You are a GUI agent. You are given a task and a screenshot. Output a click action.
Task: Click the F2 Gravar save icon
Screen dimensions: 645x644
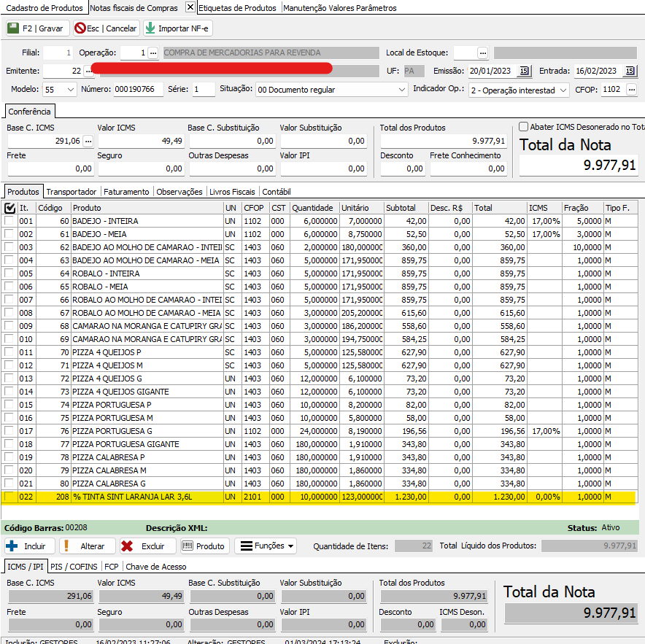tap(13, 28)
